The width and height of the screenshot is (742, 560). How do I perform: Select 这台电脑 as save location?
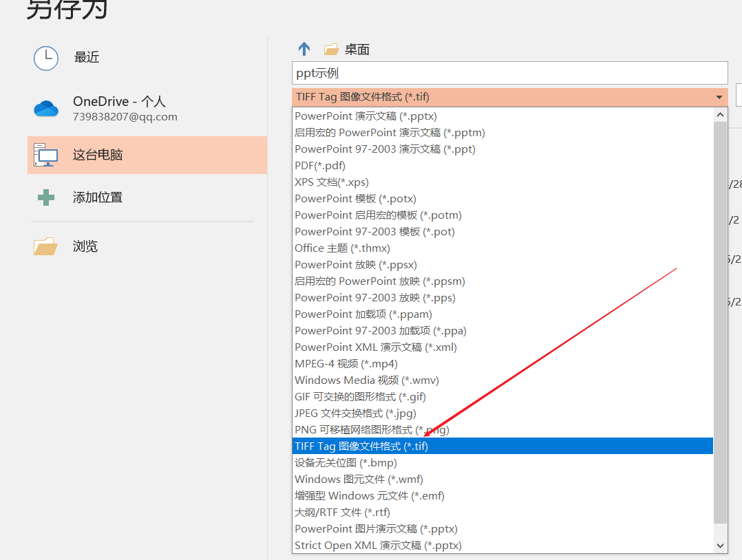(147, 155)
